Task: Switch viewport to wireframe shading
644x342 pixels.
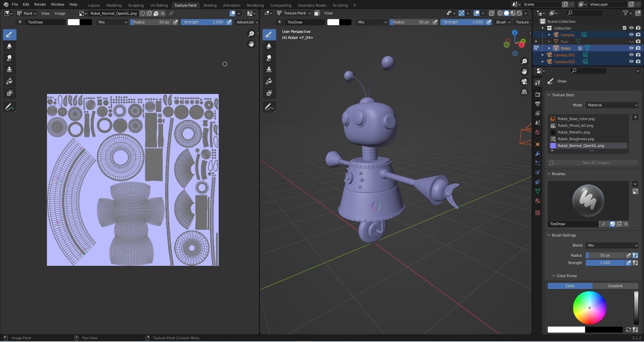Action: [500, 13]
